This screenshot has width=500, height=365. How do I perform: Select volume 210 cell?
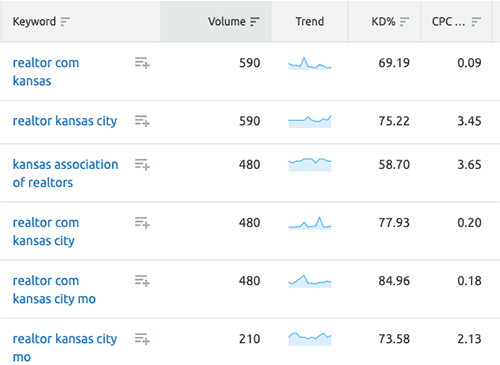[x=249, y=339]
